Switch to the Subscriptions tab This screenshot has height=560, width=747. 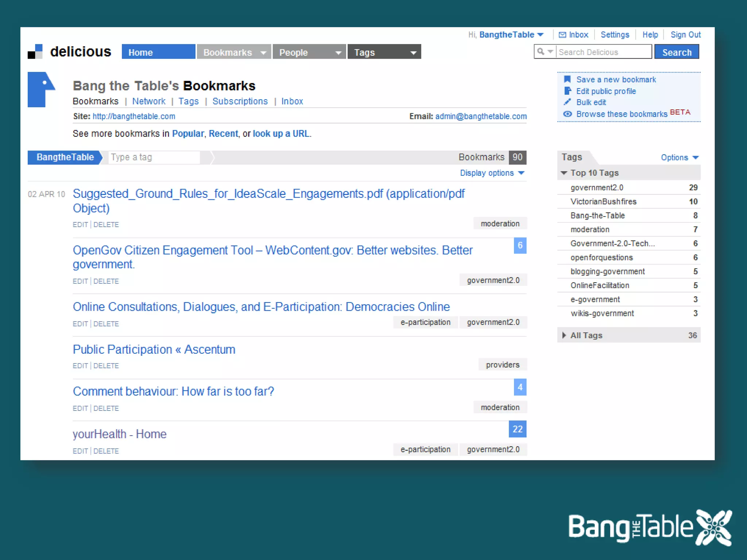pos(240,101)
